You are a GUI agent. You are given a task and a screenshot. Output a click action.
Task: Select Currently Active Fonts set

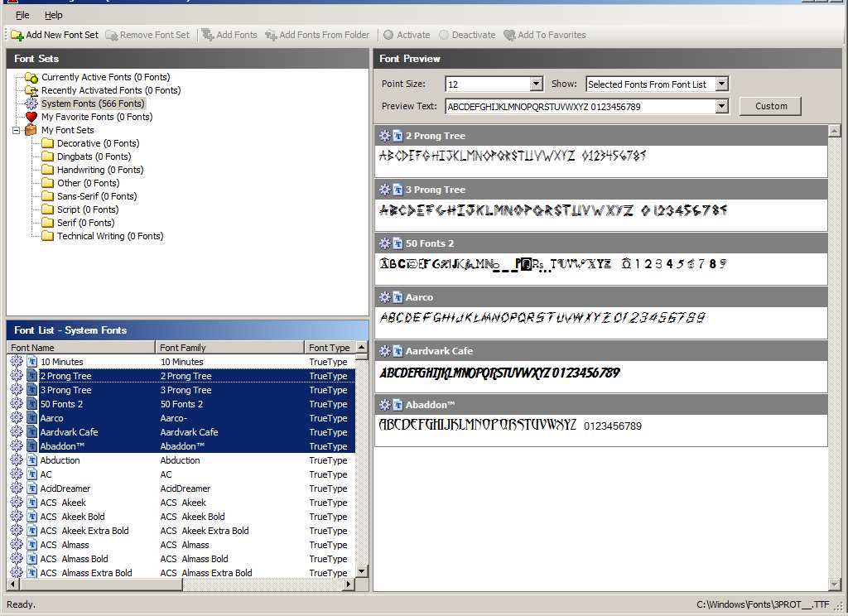[x=105, y=77]
